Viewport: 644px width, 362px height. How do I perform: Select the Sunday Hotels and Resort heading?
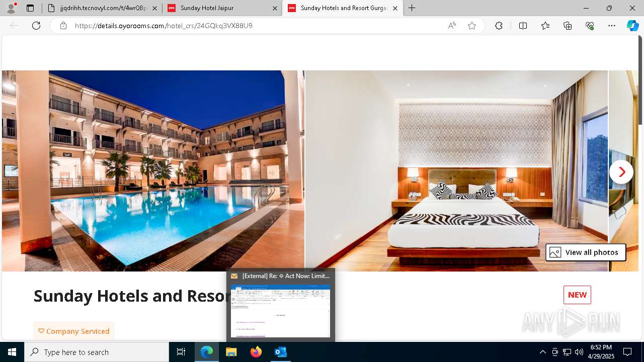coord(130,296)
